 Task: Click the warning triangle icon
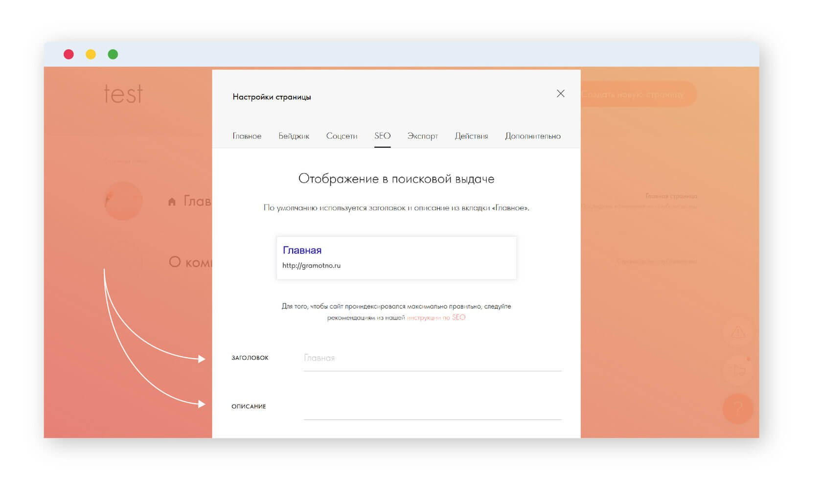click(x=738, y=333)
